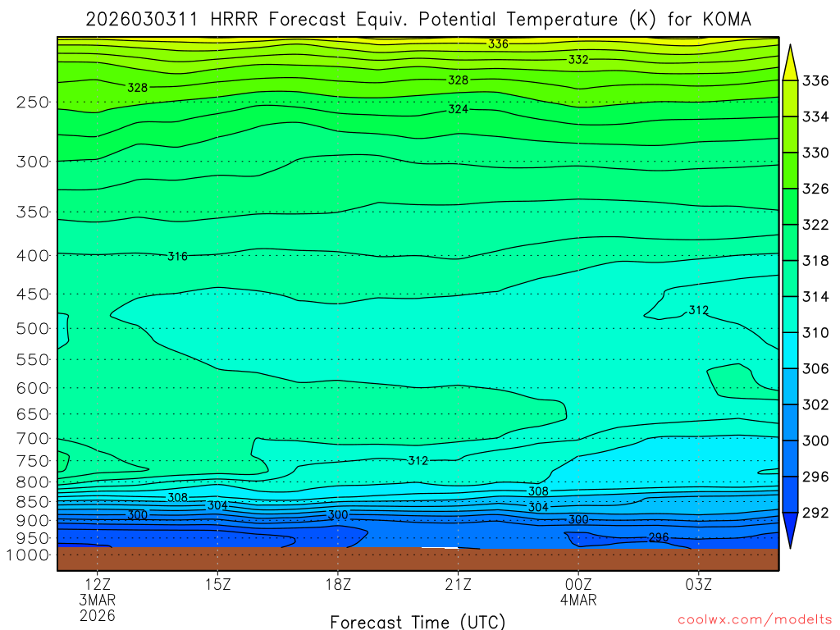Click the 296 contour label near 950 hPa

click(x=659, y=537)
